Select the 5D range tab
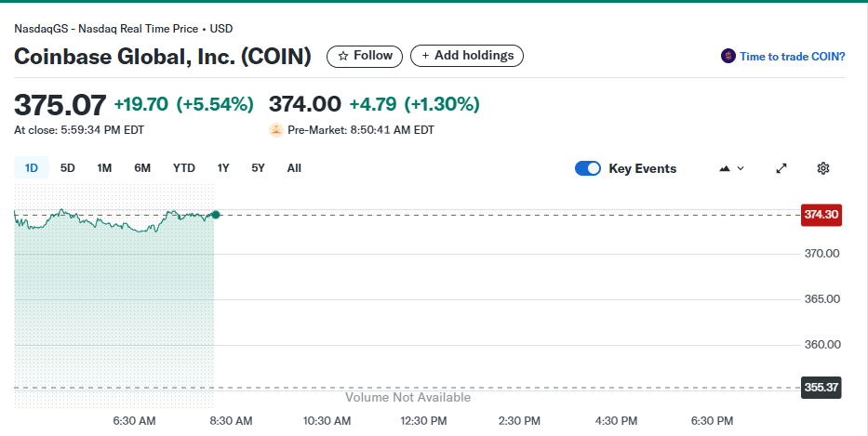Image resolution: width=868 pixels, height=436 pixels. pos(68,167)
